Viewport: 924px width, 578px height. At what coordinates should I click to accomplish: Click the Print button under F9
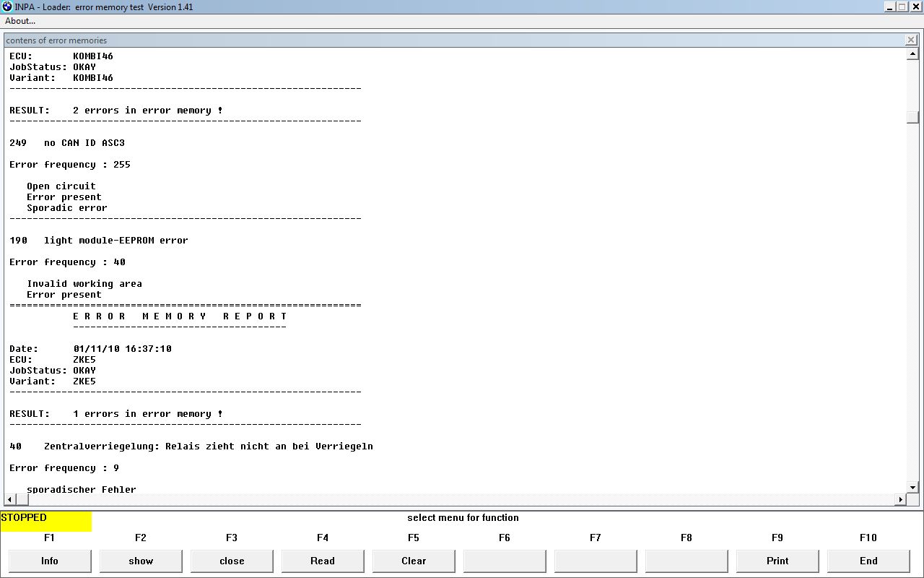[777, 561]
